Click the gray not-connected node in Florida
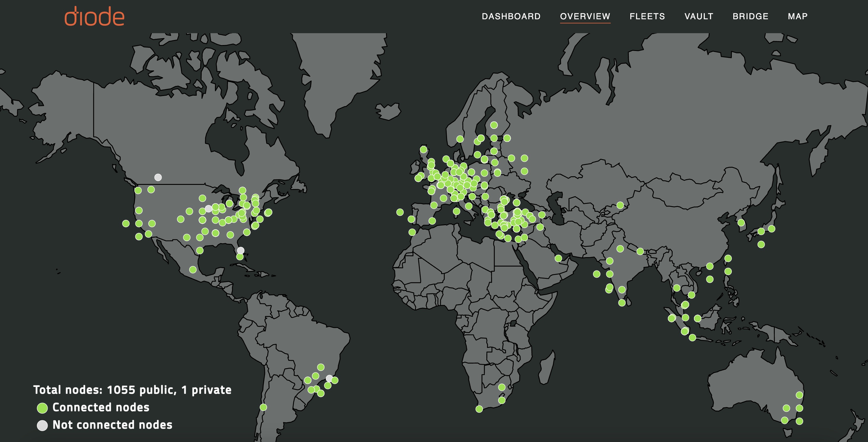This screenshot has height=442, width=868. click(241, 250)
